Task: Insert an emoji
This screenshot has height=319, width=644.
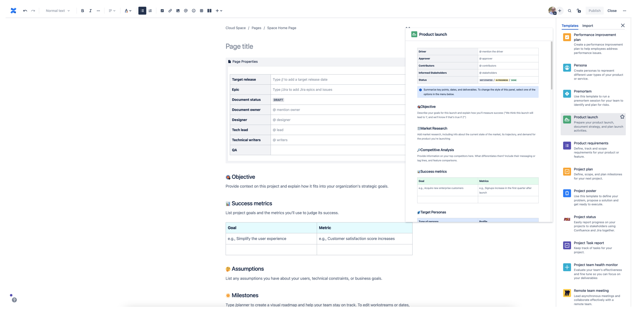Action: (193, 10)
